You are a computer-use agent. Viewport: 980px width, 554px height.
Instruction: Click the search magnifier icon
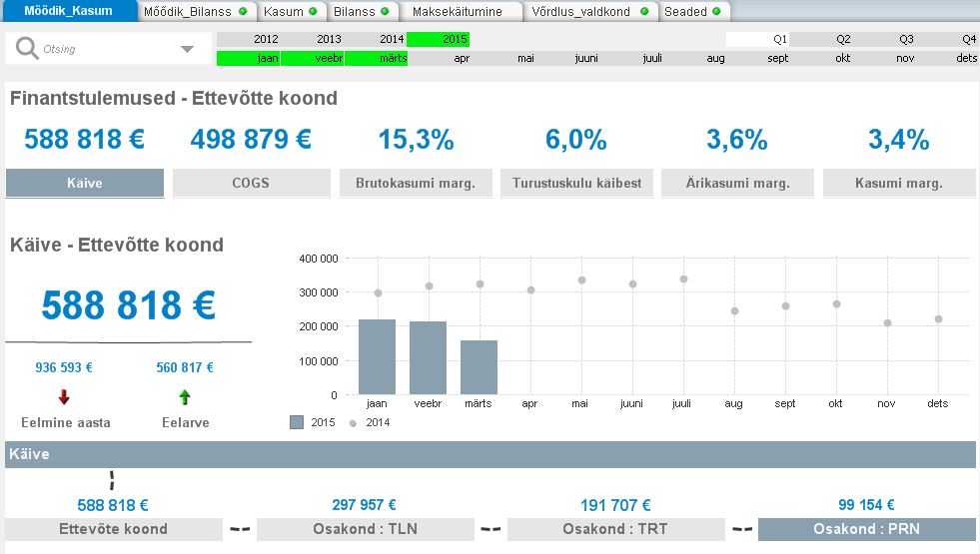[27, 49]
